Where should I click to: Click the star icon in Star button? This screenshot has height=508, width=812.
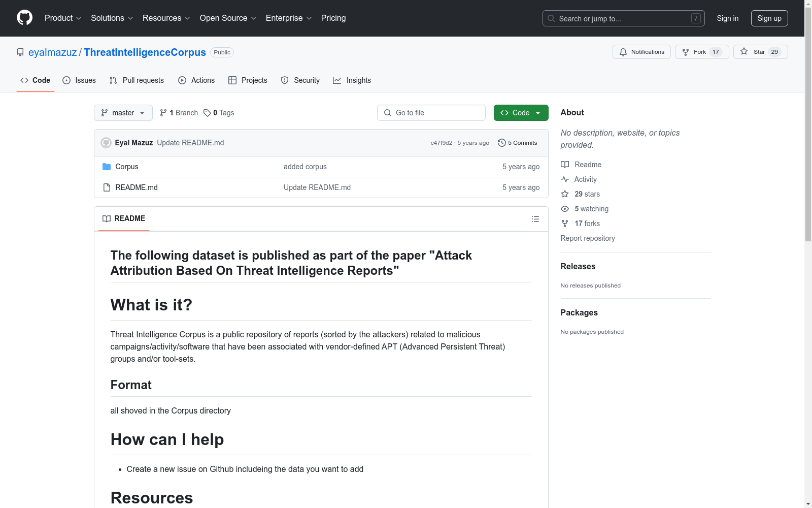click(x=744, y=51)
